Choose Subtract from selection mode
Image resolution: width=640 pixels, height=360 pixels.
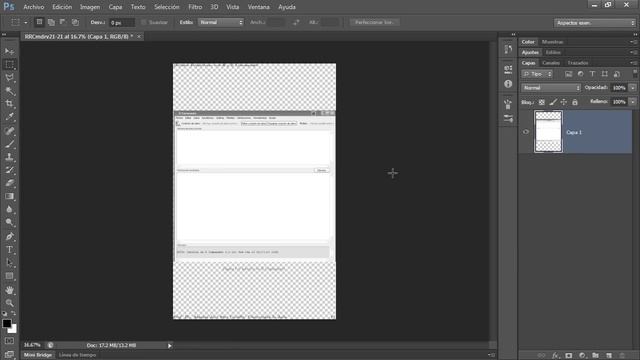(x=63, y=22)
